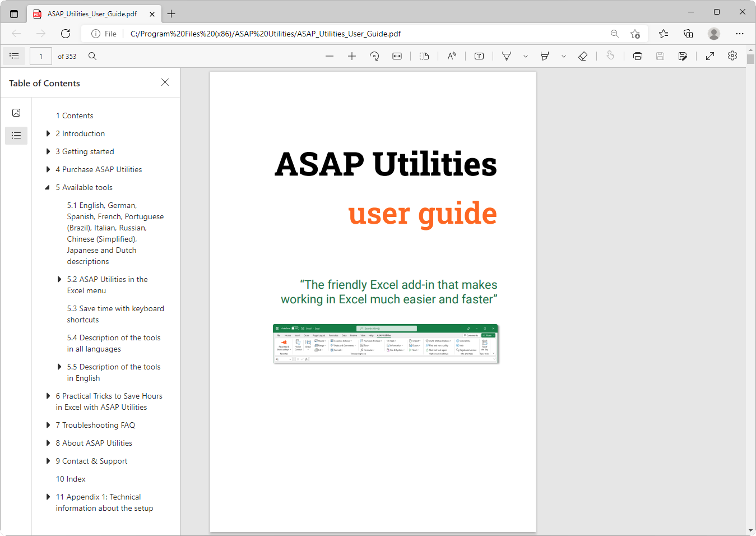Rotate the PDF page
Screen dimensions: 756x536
[374, 56]
